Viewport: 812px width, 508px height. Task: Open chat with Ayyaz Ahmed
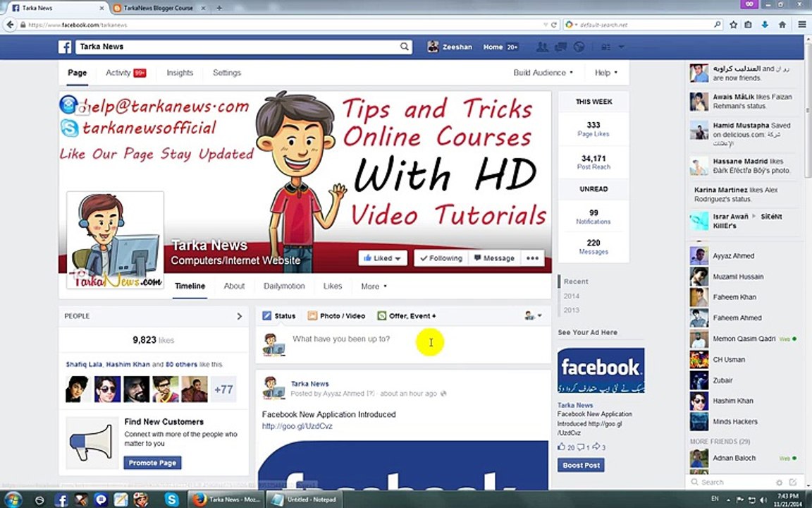(x=743, y=255)
